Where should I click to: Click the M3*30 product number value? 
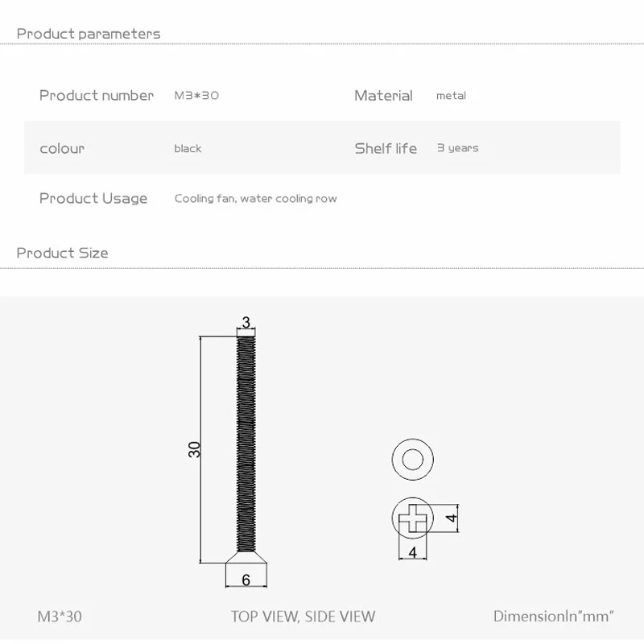point(196,95)
